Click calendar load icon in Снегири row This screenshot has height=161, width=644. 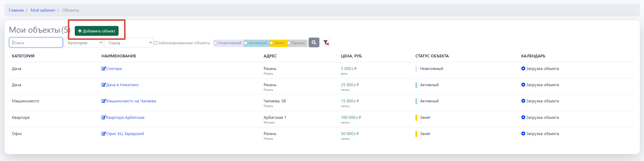point(523,69)
